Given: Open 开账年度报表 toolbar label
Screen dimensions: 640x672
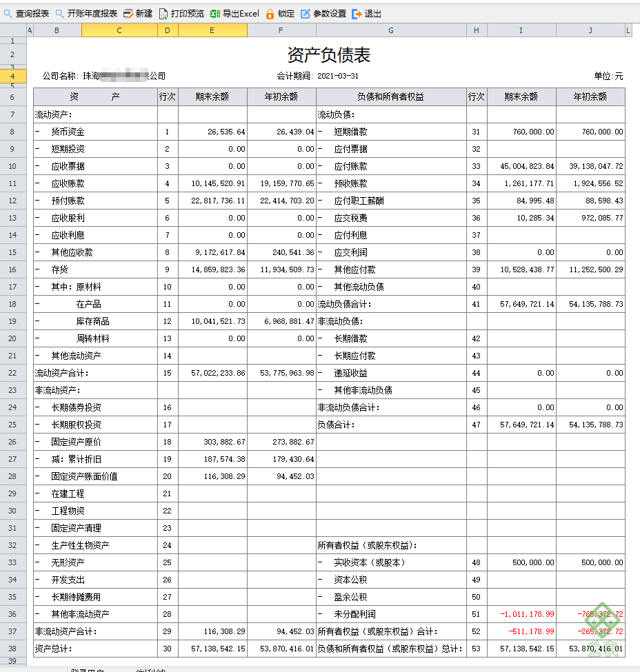Looking at the screenshot, I should point(92,14).
